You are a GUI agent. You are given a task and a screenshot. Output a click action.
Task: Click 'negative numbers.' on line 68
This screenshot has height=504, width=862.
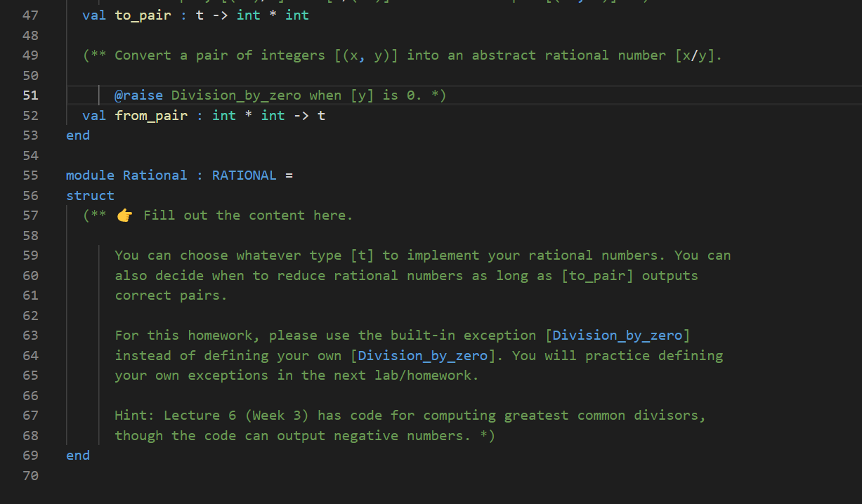point(403,435)
